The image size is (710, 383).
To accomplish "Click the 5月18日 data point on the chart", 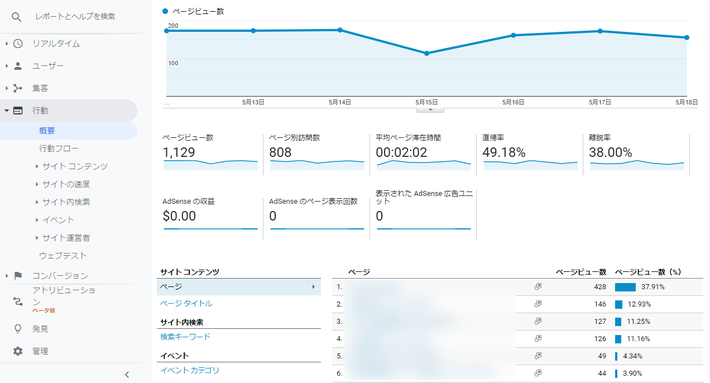I will point(687,38).
